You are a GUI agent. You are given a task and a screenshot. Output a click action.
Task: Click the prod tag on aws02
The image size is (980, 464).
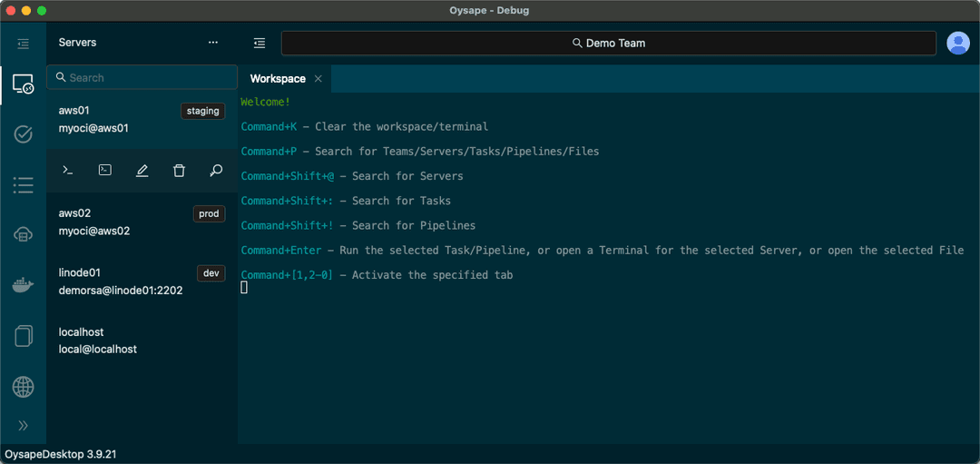(209, 214)
